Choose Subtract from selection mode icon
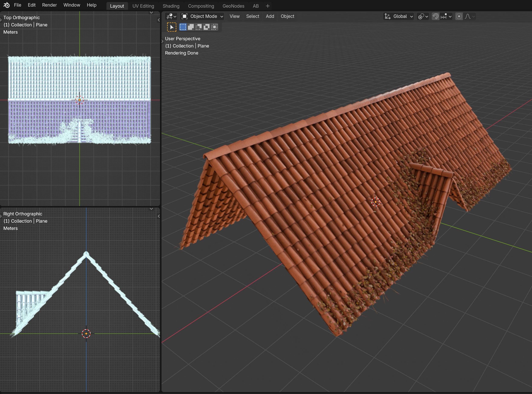This screenshot has height=394, width=532. click(199, 27)
